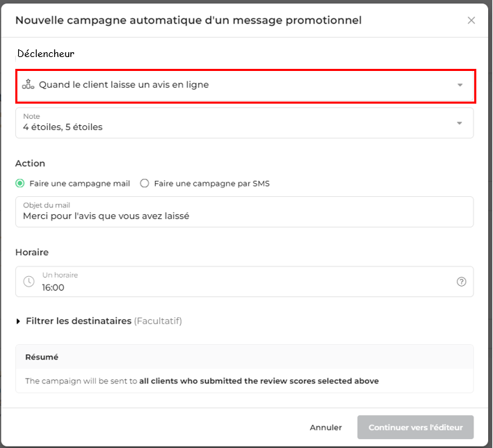This screenshot has width=493, height=448.
Task: Click the Faire une campagne mail label
Action: pos(79,184)
